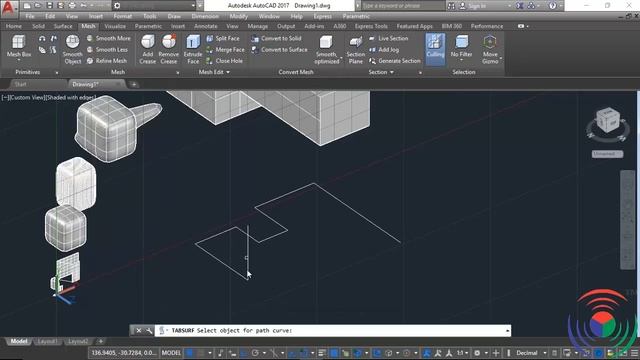Screen dimensions: 640x360
Task: Toggle MODEL space in status bar
Action: coord(171,353)
